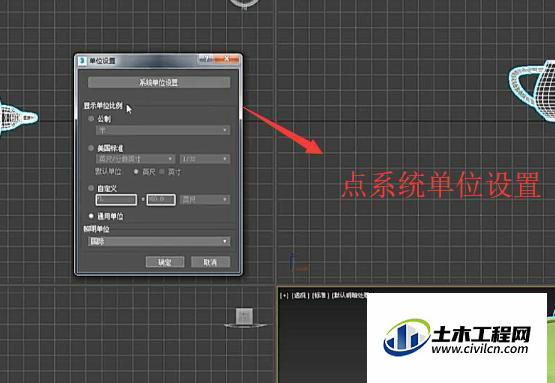Select the 通用单位 generic units radio option
The image size is (555, 383).
click(x=91, y=216)
